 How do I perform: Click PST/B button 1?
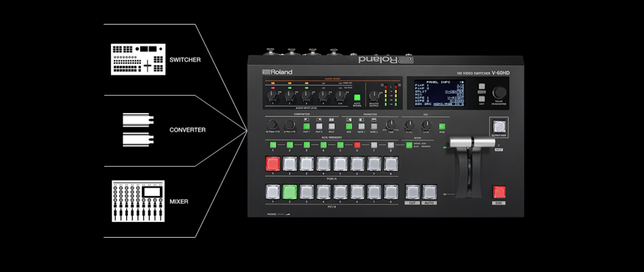click(x=273, y=192)
